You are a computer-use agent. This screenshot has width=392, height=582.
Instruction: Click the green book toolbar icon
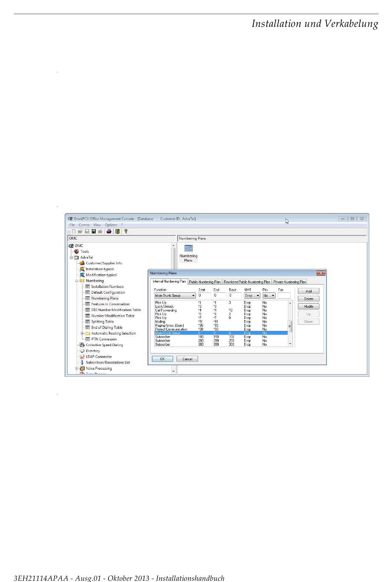pyautogui.click(x=118, y=231)
